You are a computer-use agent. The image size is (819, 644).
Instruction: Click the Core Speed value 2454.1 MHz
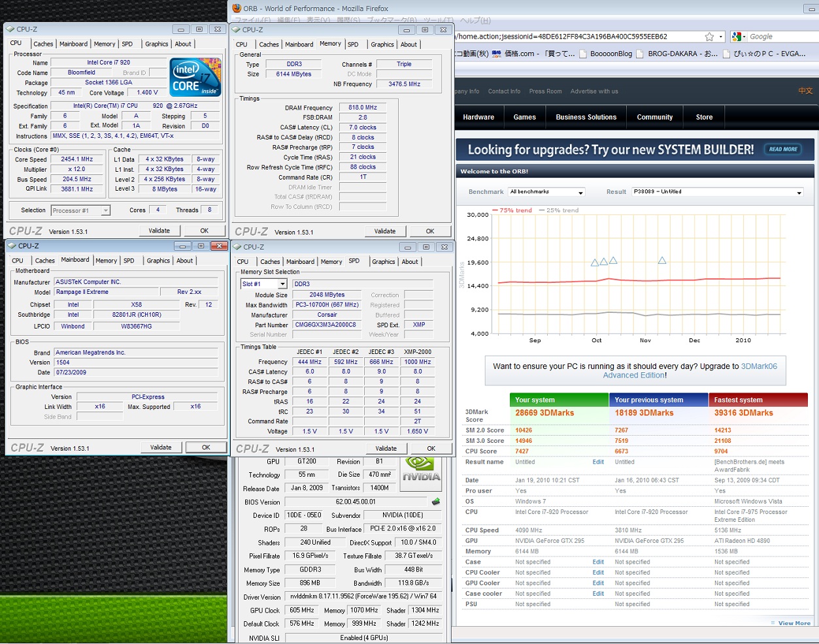[x=77, y=159]
